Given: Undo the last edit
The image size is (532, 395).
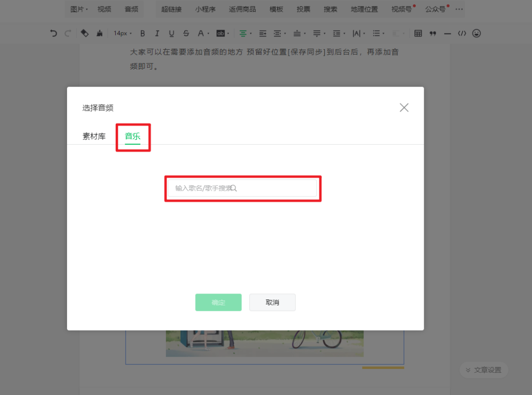Looking at the screenshot, I should click(x=53, y=33).
